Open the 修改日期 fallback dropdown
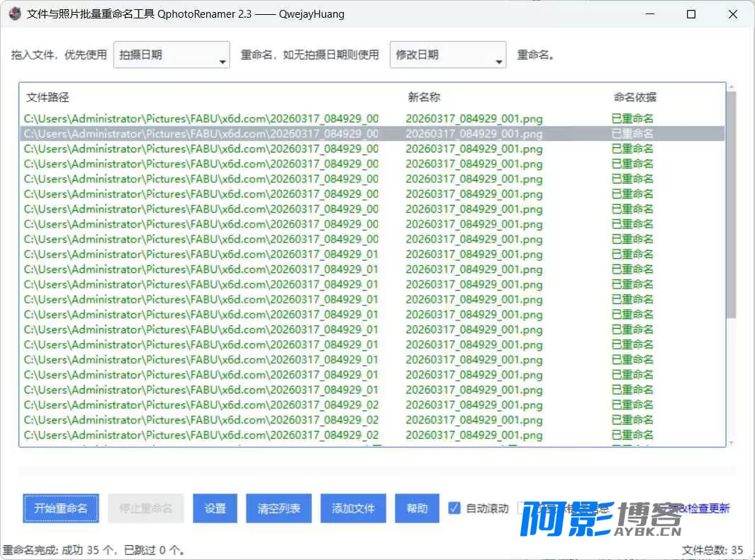Screen dimensions: 755x560 click(448, 55)
